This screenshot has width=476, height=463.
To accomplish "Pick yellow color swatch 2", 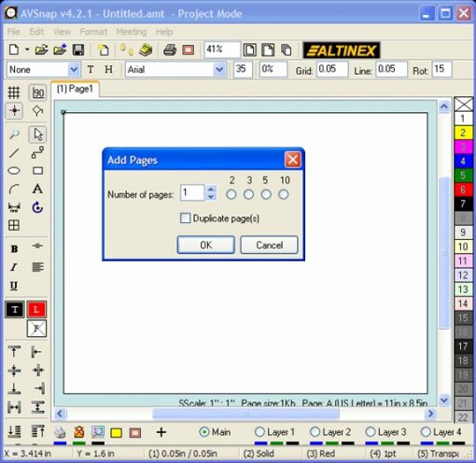I will point(463,133).
